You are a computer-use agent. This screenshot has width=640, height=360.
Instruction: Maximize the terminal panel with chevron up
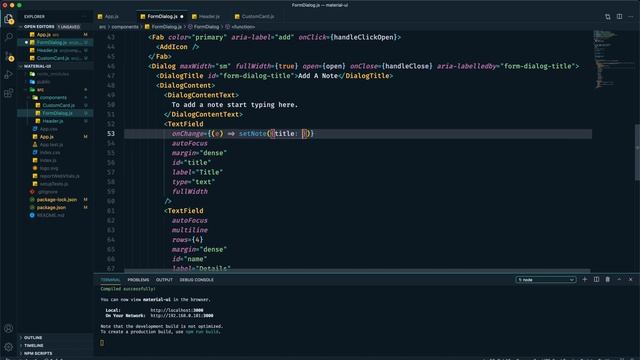pyautogui.click(x=619, y=280)
